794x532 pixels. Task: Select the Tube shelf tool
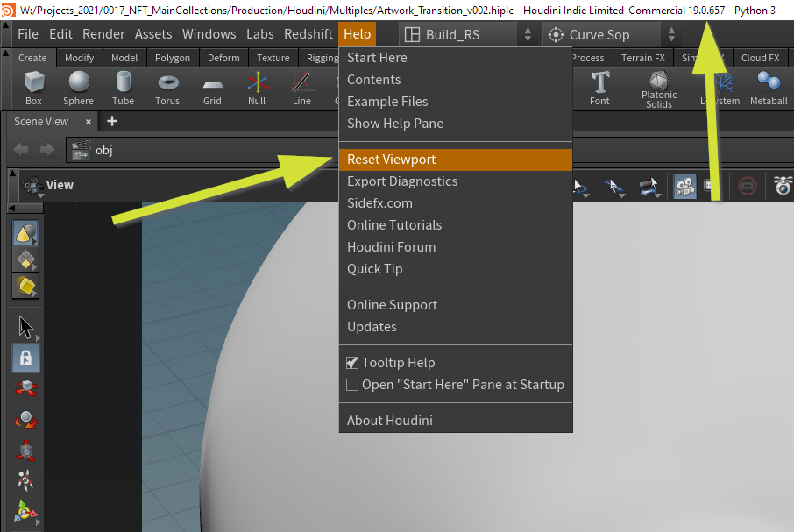pos(123,88)
